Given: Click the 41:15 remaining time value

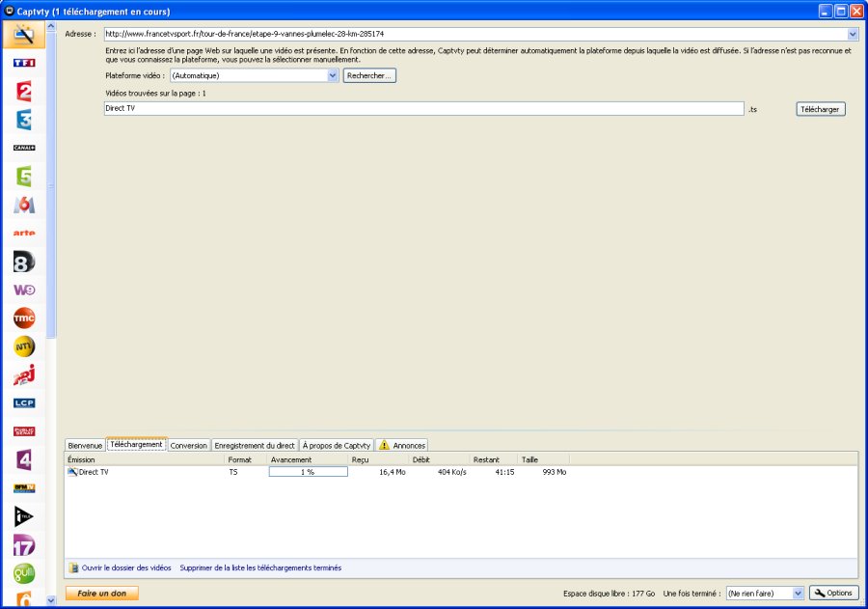Looking at the screenshot, I should (504, 472).
